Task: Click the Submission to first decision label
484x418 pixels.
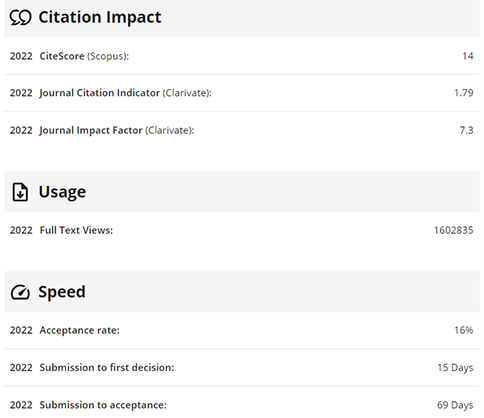Action: [107, 367]
